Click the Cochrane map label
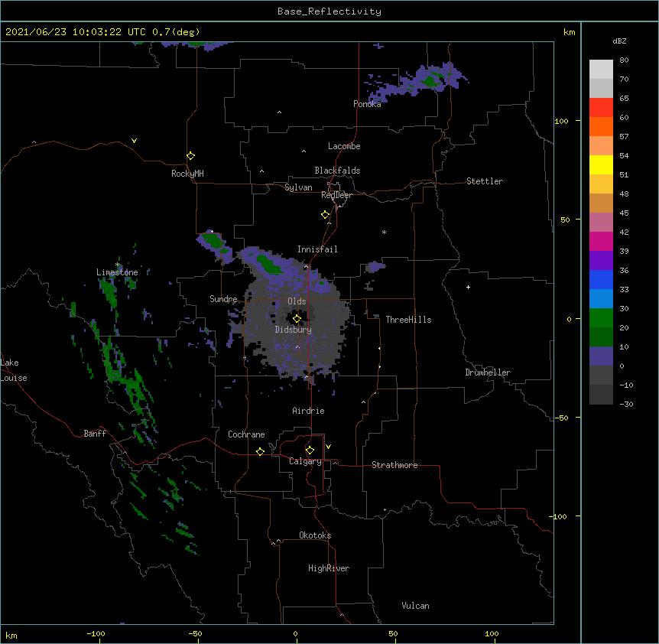 click(246, 434)
